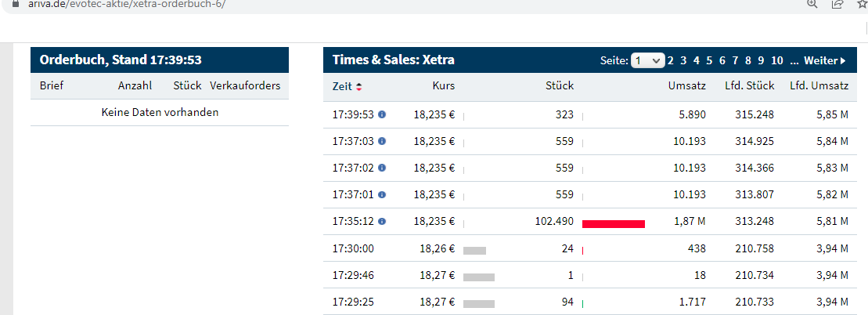Open Times & Sales page 7
The image size is (868, 315).
736,60
